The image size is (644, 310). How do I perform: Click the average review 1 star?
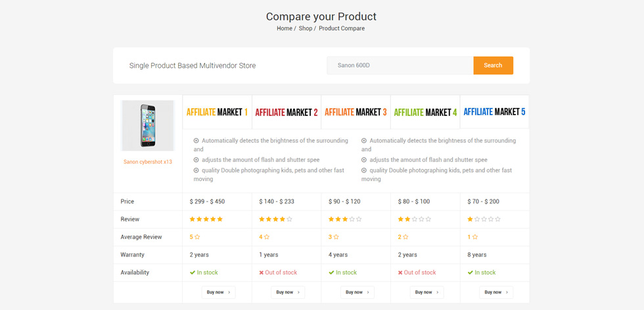tap(472, 237)
